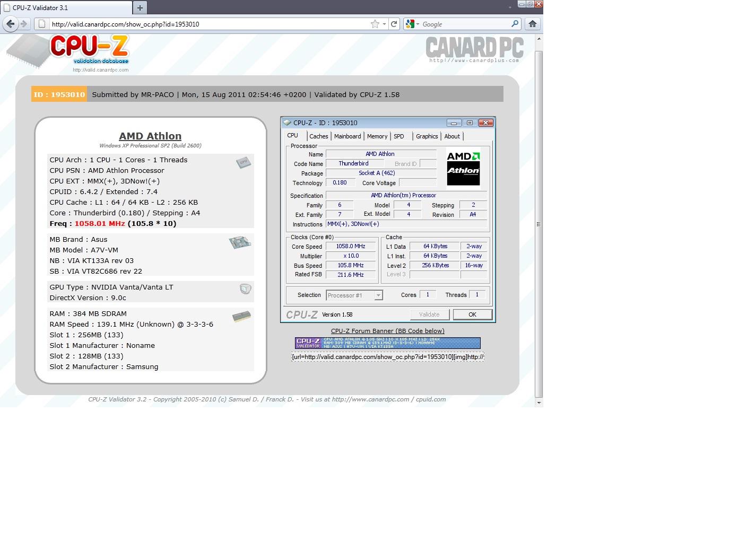Close the CPU-Z ID 1953010 window
Image resolution: width=747 pixels, height=560 pixels.
(486, 122)
